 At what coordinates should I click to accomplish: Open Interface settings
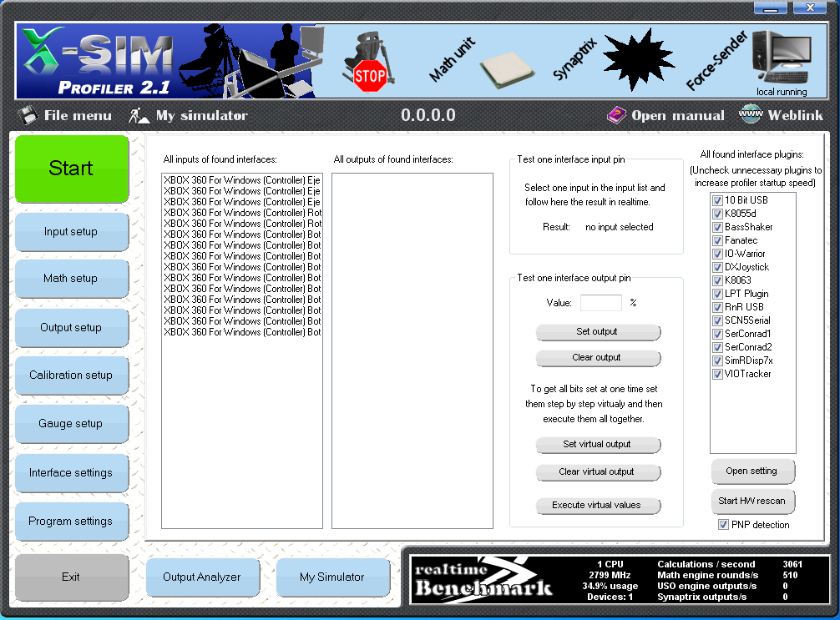tap(72, 473)
